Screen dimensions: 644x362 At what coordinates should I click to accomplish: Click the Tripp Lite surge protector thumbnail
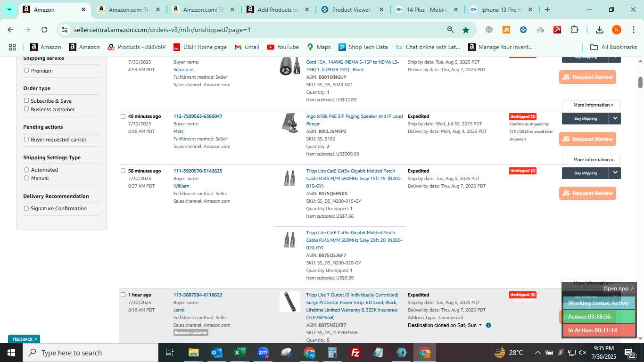(289, 302)
